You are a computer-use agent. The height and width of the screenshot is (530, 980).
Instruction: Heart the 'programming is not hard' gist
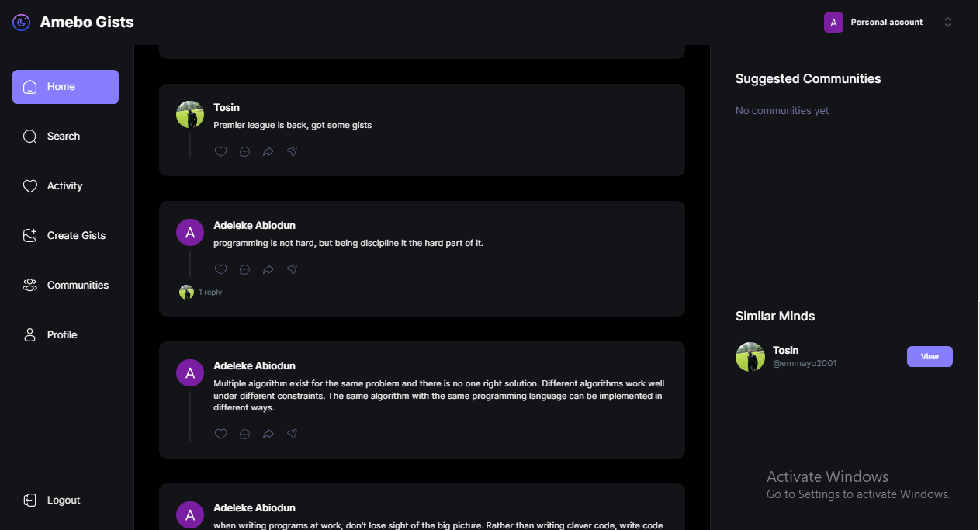point(221,269)
